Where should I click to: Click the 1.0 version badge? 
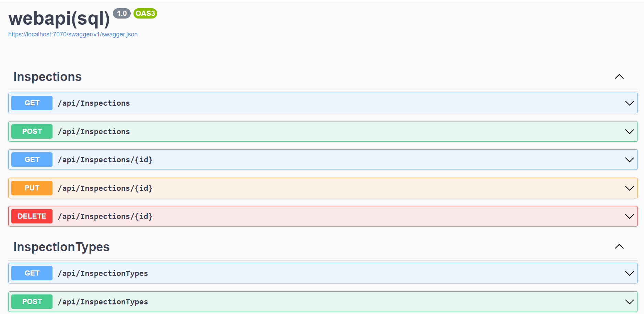point(122,13)
